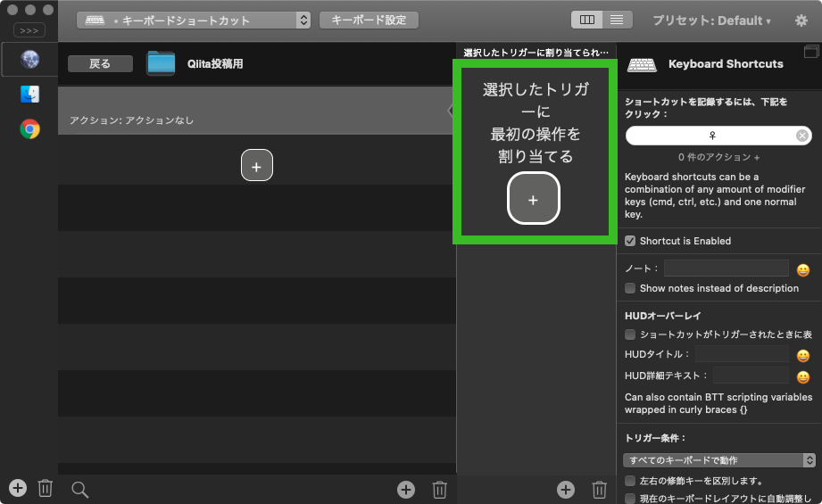Switch to list view layout
The width and height of the screenshot is (822, 504).
tap(617, 20)
